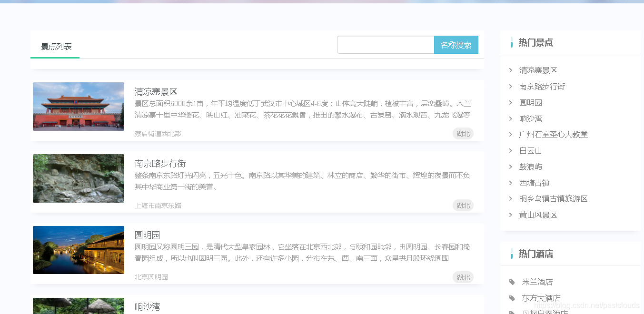Open 圆明园 title in the list

click(x=148, y=235)
